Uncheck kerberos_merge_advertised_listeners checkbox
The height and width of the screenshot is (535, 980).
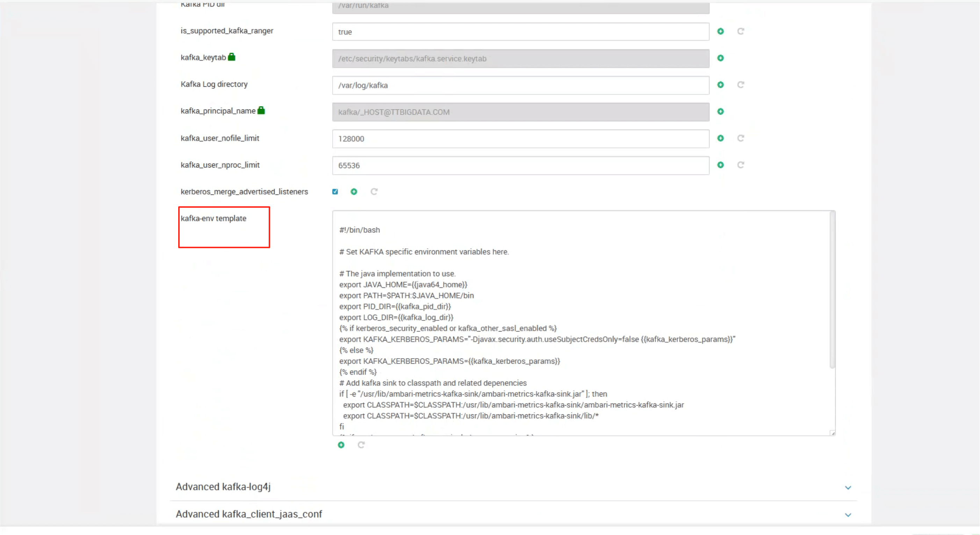(335, 192)
